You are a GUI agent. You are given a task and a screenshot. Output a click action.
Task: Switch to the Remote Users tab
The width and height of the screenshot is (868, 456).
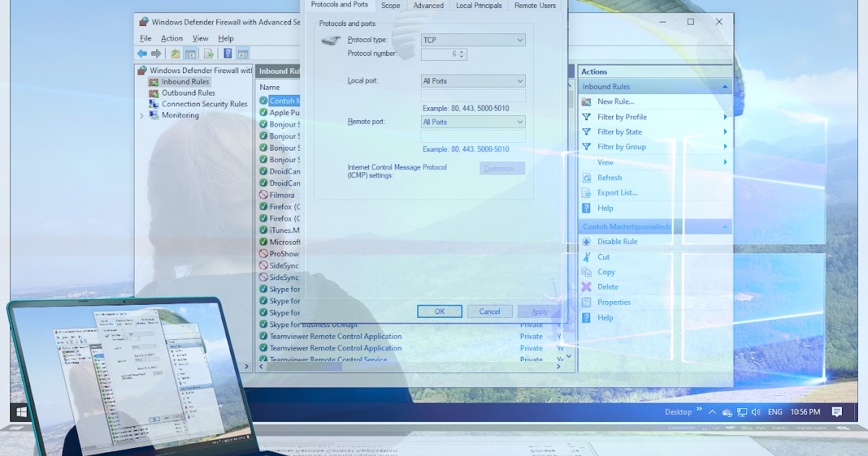535,5
